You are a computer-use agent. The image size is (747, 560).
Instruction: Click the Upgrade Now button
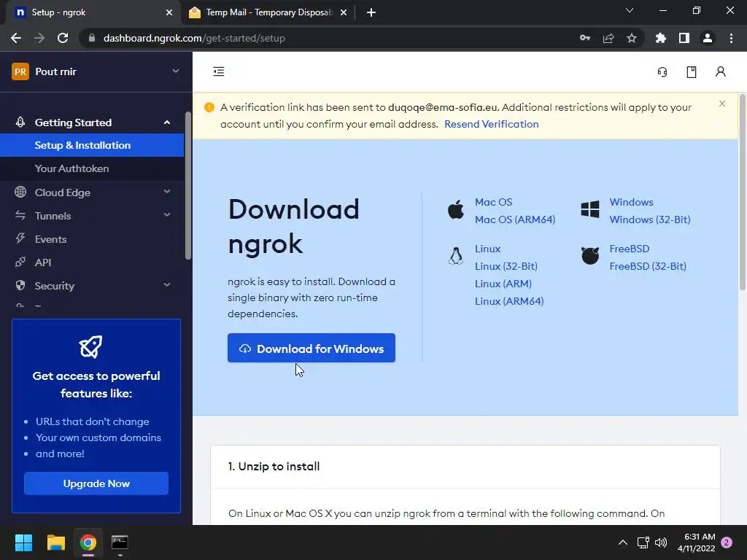point(96,484)
